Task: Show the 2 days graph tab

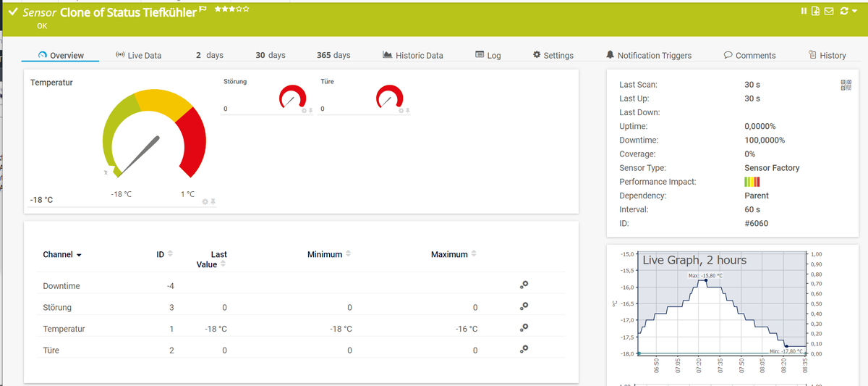Action: [210, 55]
